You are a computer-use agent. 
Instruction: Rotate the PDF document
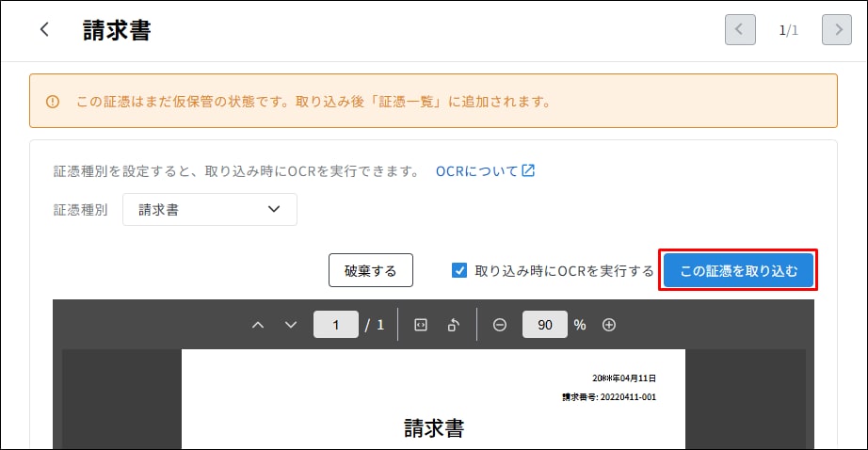tap(454, 325)
